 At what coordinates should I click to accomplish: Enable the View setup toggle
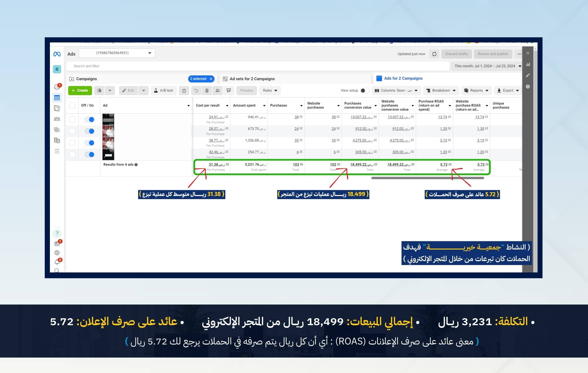(x=364, y=91)
